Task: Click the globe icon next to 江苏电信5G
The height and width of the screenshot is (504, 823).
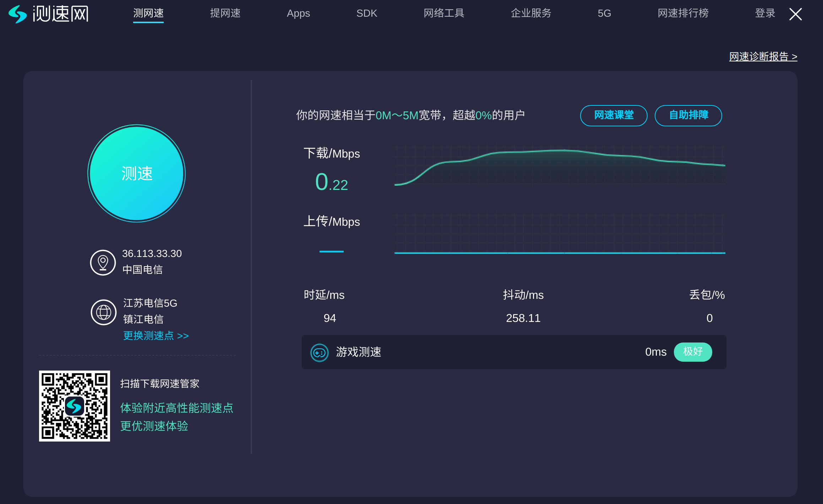Action: point(103,312)
